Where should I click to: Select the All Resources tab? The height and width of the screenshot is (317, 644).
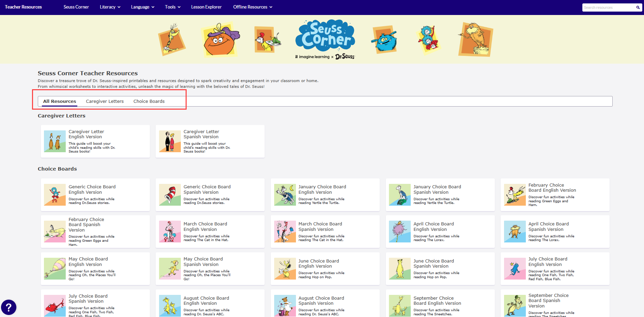60,101
